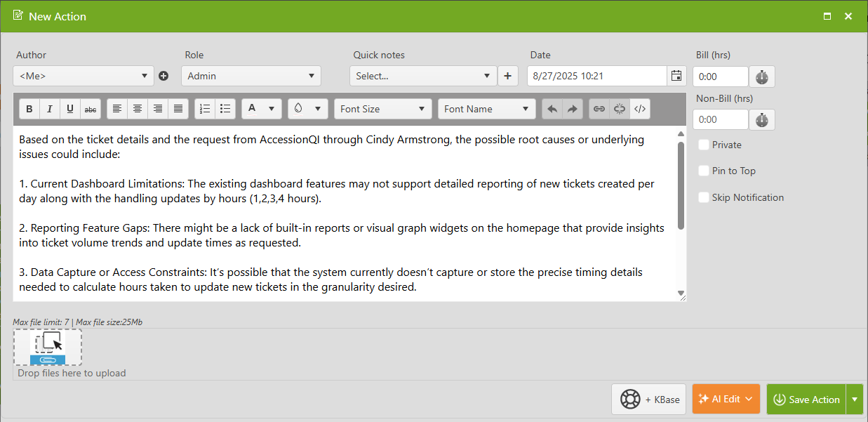This screenshot has height=422, width=868.
Task: Click the Save Action button
Action: [x=806, y=399]
